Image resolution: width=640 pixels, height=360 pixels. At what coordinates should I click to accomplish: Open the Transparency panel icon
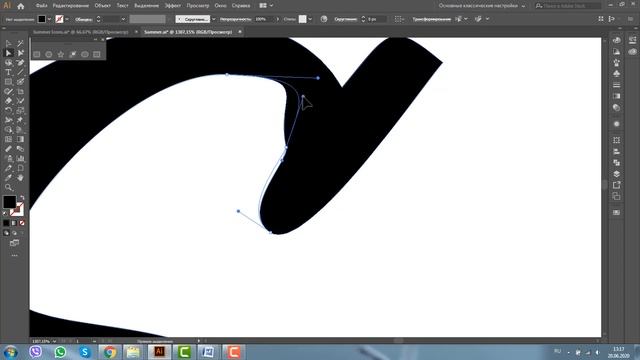[x=617, y=108]
